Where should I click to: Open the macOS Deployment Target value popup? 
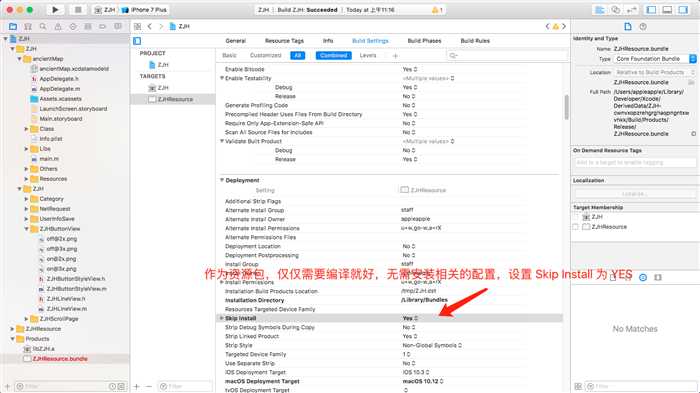[x=423, y=381]
